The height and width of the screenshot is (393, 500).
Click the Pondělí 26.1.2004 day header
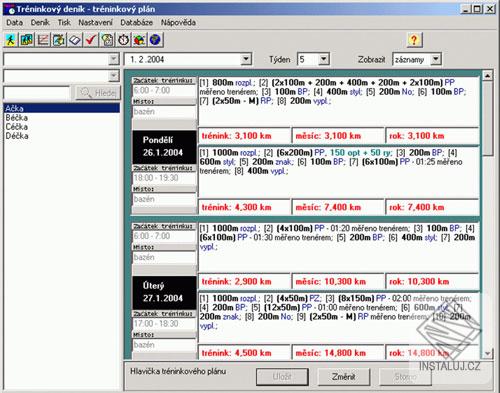(x=164, y=147)
